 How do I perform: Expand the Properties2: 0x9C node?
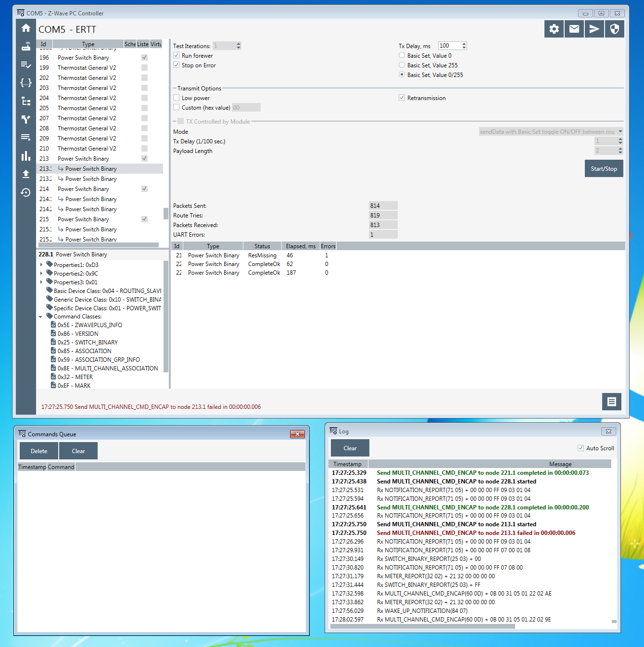pos(41,273)
